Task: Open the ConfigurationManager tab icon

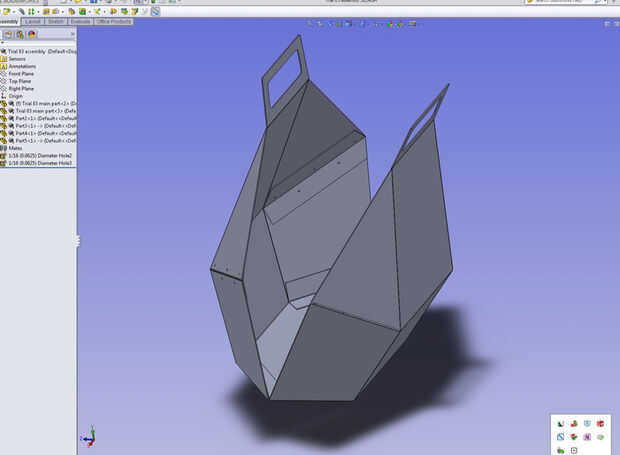Action: 19,35
